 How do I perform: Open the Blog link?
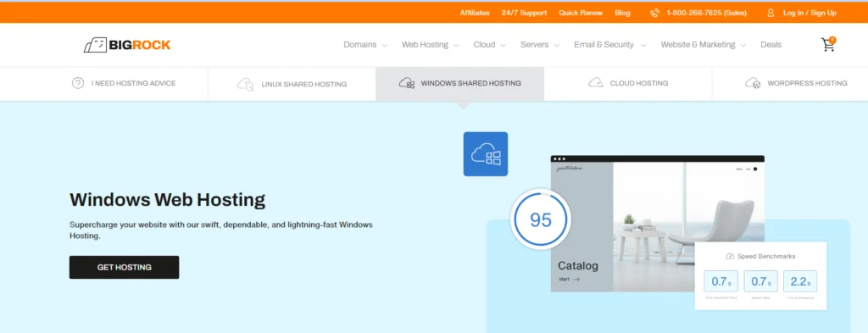(622, 13)
